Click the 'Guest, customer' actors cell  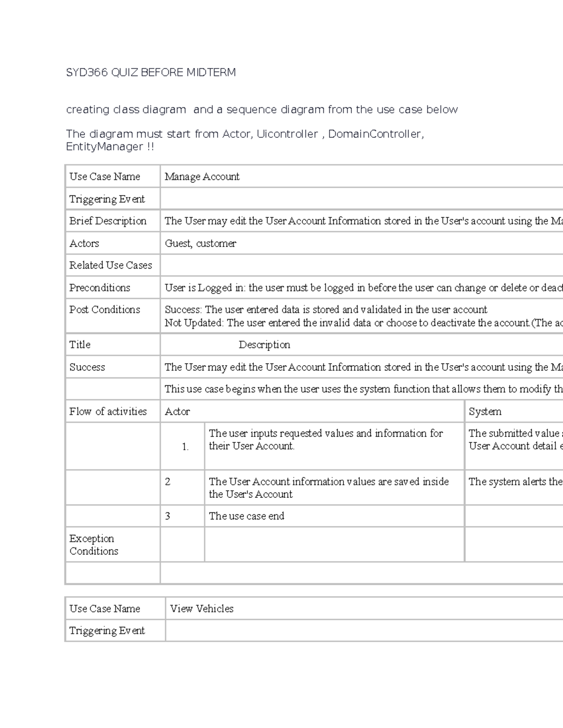(200, 243)
